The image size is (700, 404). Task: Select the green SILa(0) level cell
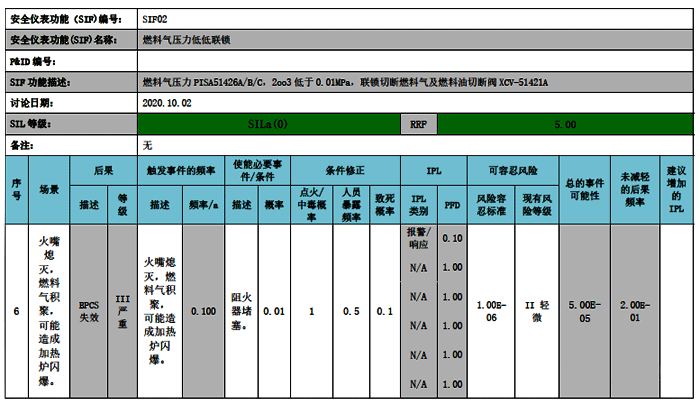click(267, 125)
